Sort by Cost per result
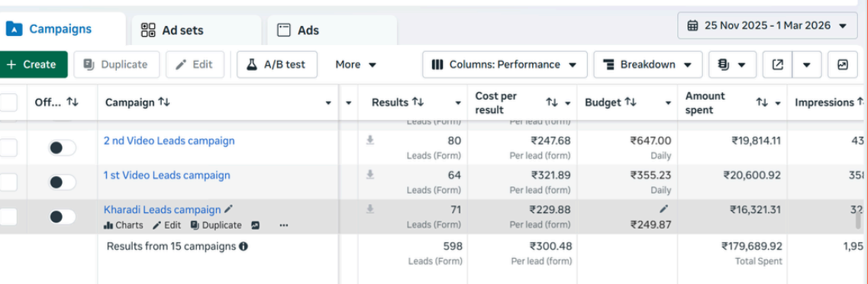Viewport: 868px width, 284px height. (552, 102)
